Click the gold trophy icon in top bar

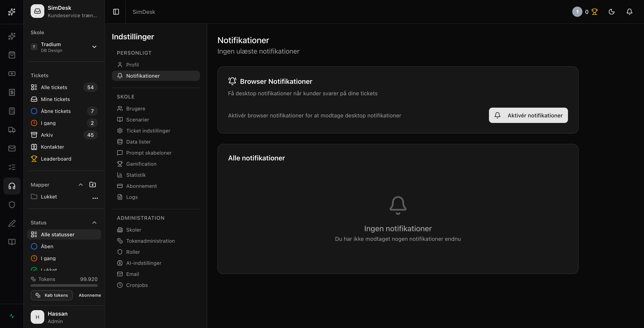(595, 12)
